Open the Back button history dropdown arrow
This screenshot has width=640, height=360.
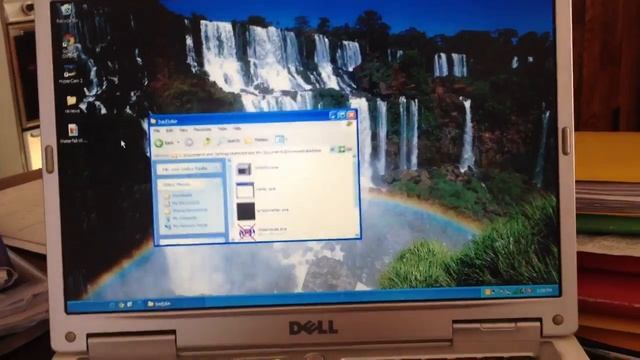coord(178,142)
